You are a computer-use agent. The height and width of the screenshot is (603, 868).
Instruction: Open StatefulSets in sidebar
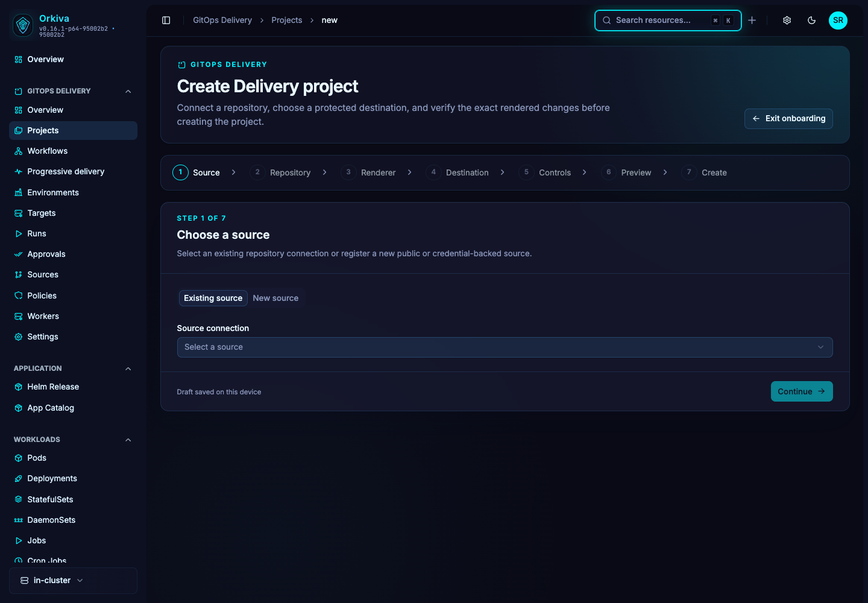point(73,500)
